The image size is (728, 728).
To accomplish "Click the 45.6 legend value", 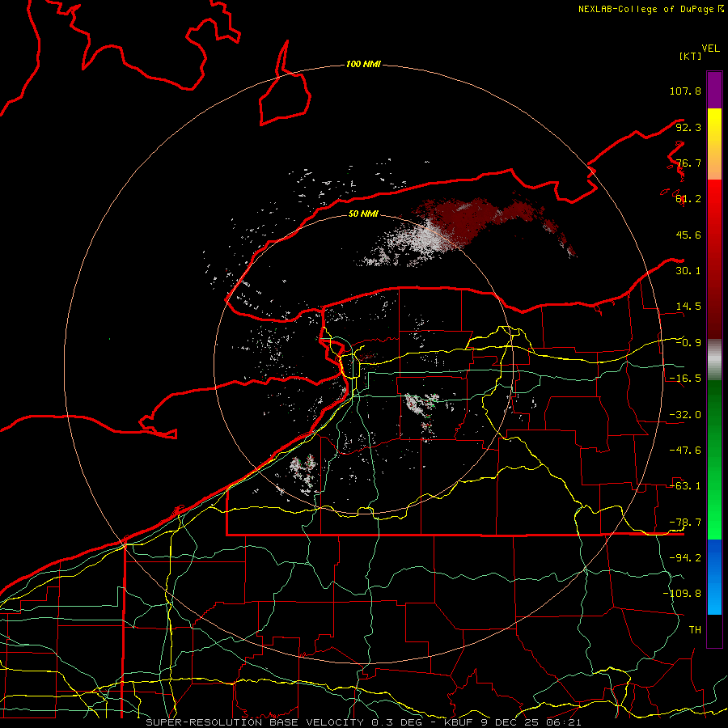I will (688, 235).
